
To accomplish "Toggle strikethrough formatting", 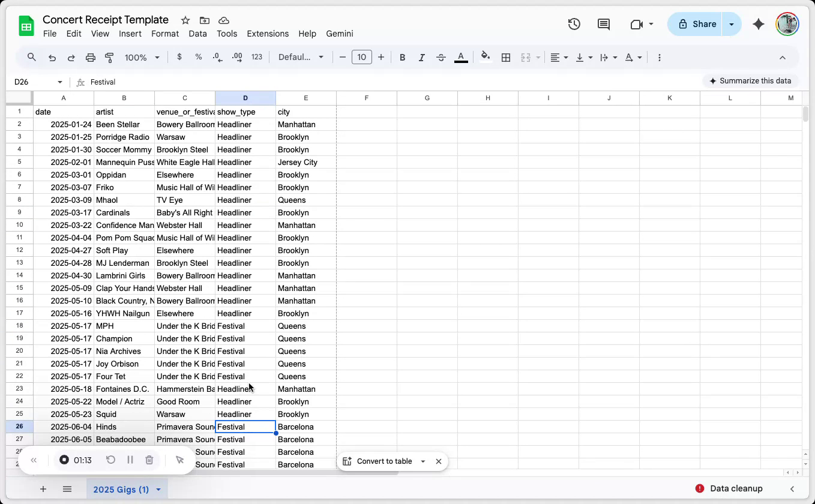I will click(x=441, y=58).
